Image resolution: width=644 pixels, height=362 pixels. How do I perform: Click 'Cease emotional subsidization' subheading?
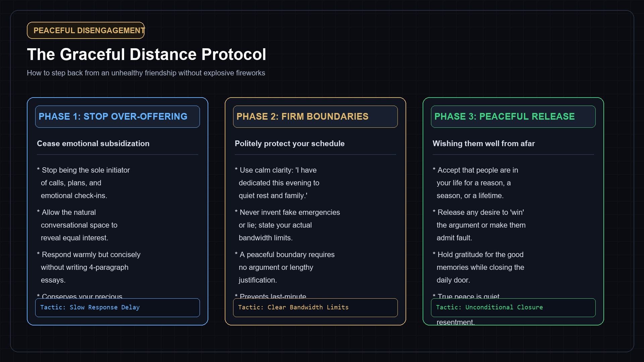click(x=93, y=143)
